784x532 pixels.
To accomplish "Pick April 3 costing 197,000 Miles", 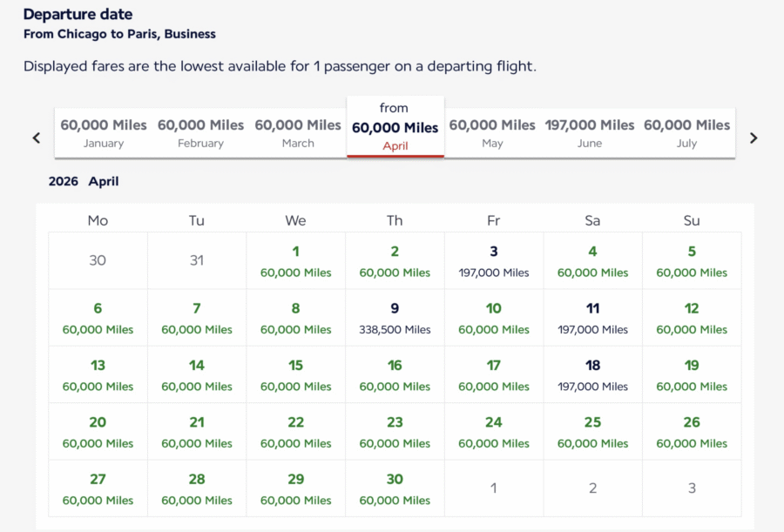I will 493,261.
